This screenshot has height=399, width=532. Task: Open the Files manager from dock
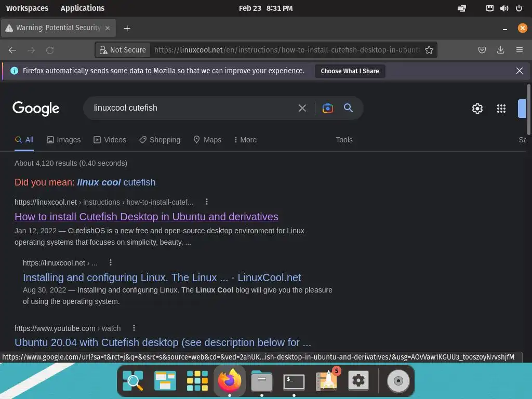coord(262,381)
